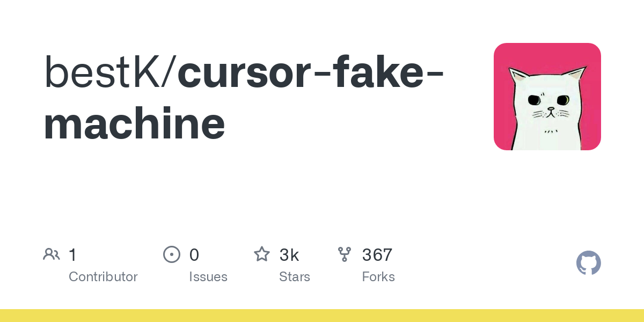Image resolution: width=644 pixels, height=322 pixels.
Task: Click the issues count 0
Action: click(194, 255)
